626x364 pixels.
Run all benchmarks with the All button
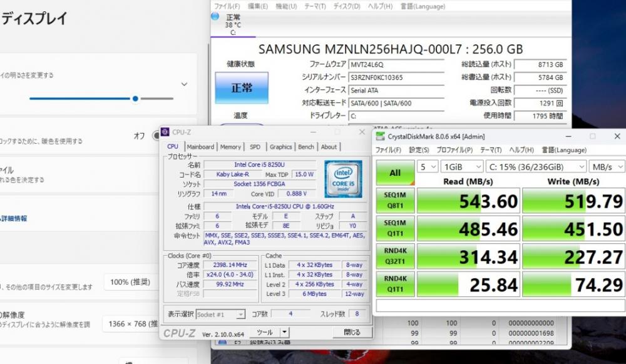pyautogui.click(x=395, y=173)
